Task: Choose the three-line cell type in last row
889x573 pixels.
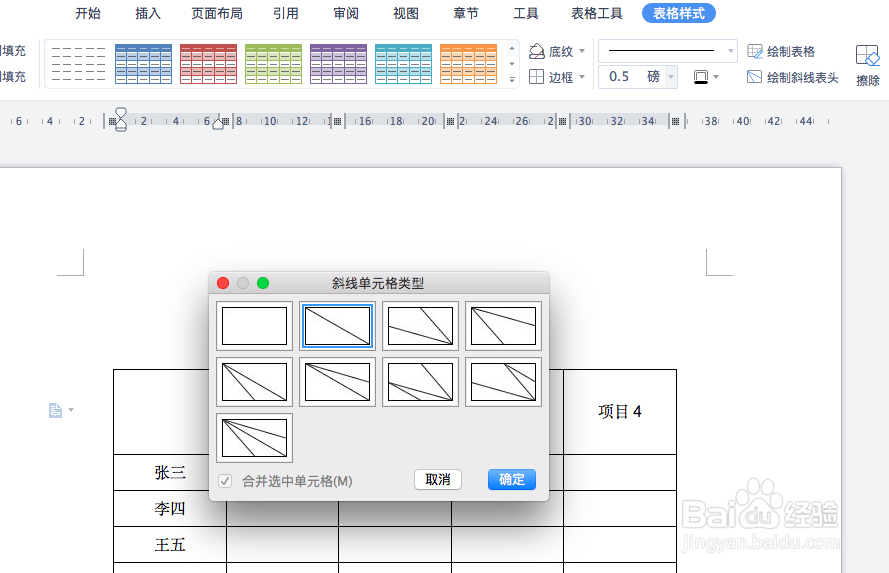Action: pos(254,438)
